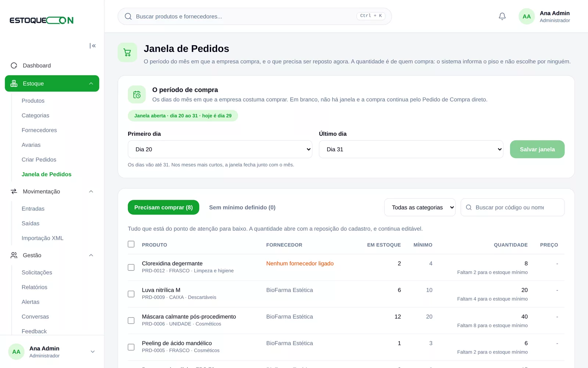588x368 pixels.
Task: Click the Movimentação arrows icon
Action: (14, 191)
